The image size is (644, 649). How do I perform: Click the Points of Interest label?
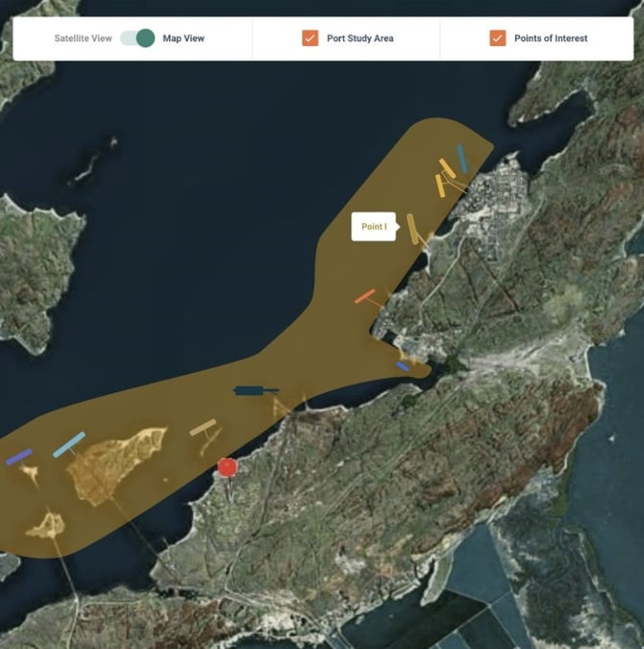tap(552, 38)
